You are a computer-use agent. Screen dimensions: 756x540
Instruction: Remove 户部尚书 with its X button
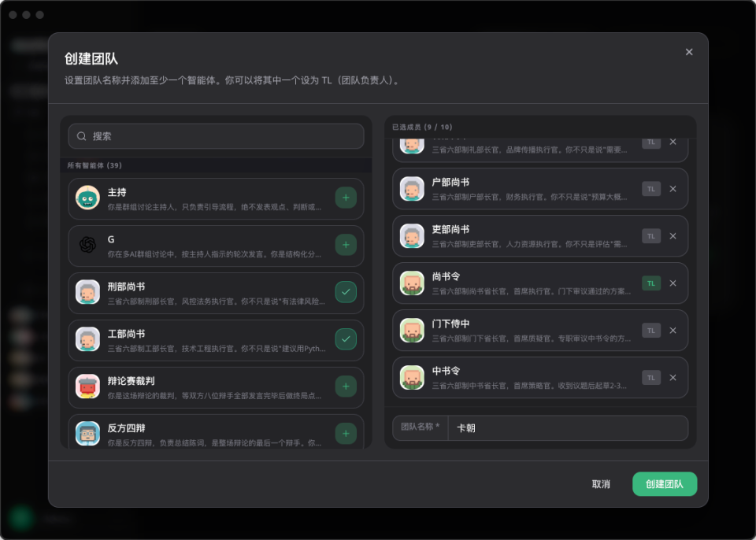pos(673,189)
